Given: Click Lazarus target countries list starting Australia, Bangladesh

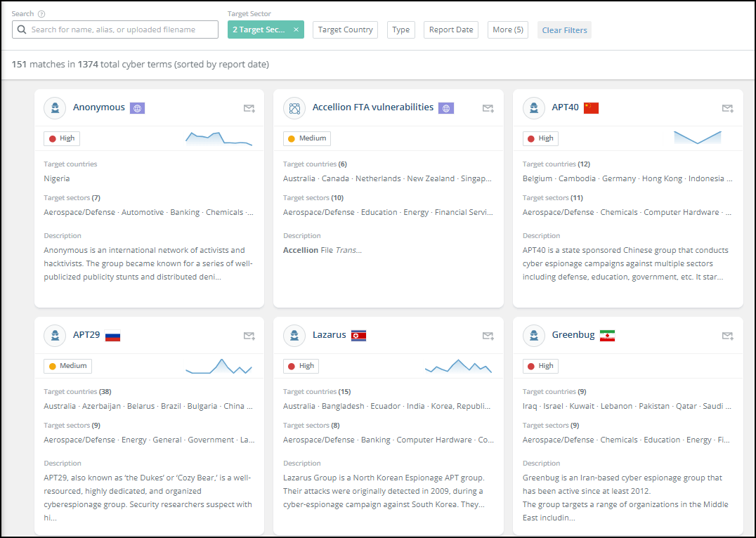Looking at the screenshot, I should pyautogui.click(x=387, y=406).
